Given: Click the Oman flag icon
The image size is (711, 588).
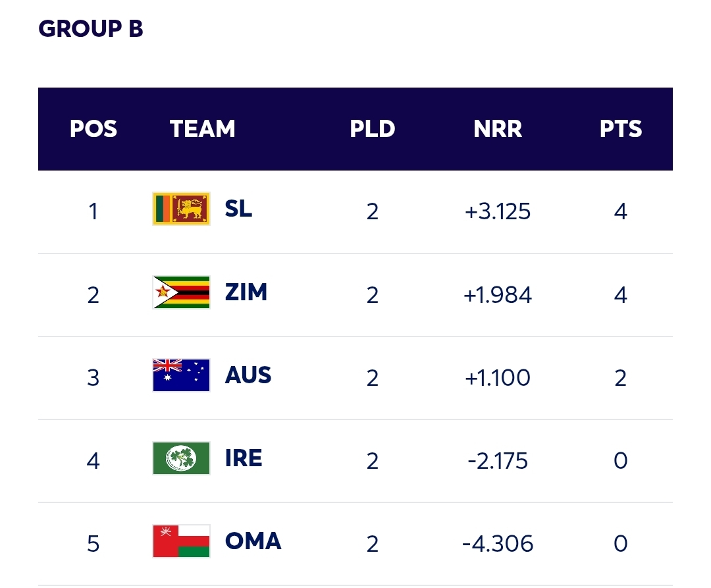Looking at the screenshot, I should tap(181, 541).
